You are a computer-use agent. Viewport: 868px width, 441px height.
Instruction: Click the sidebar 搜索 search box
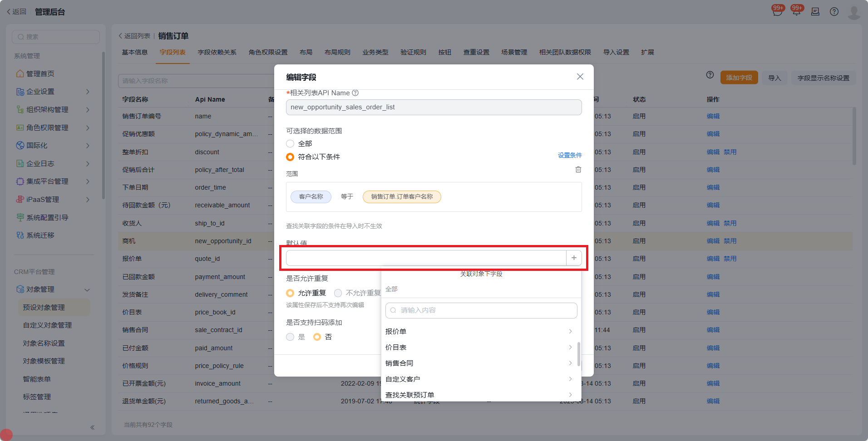coord(56,37)
